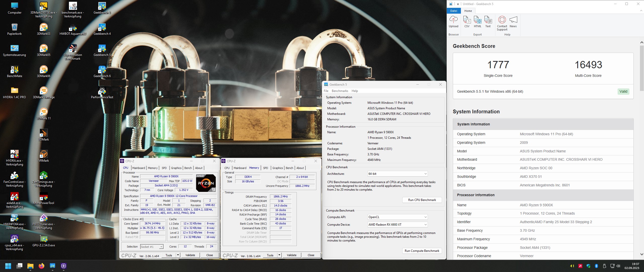Click Validate in CPU-Z CPU window
The width and height of the screenshot is (644, 272).
tap(190, 255)
